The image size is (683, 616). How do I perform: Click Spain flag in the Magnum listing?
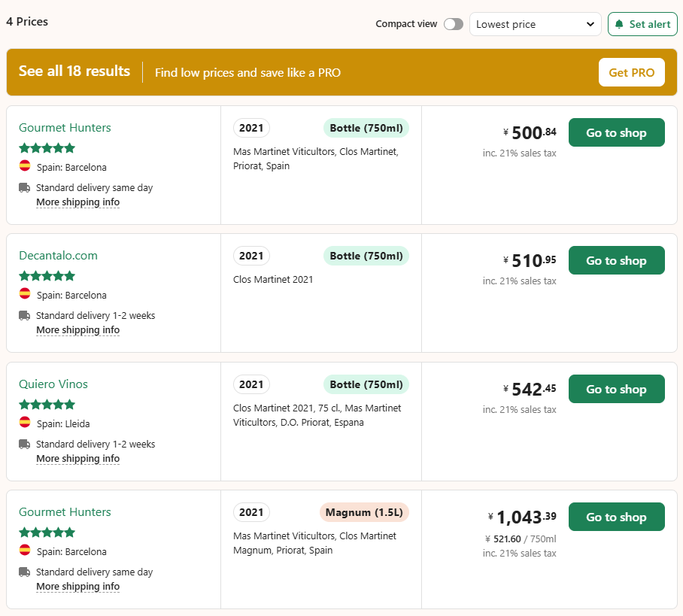click(x=25, y=550)
